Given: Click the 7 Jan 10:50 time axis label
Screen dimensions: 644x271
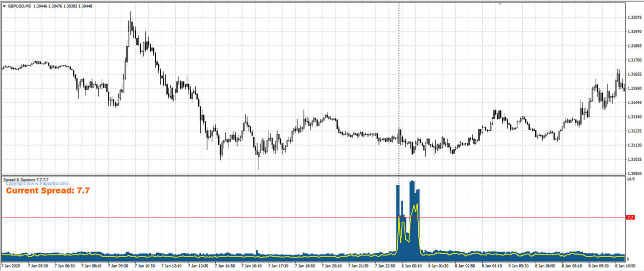Looking at the screenshot, I should tap(145, 266).
